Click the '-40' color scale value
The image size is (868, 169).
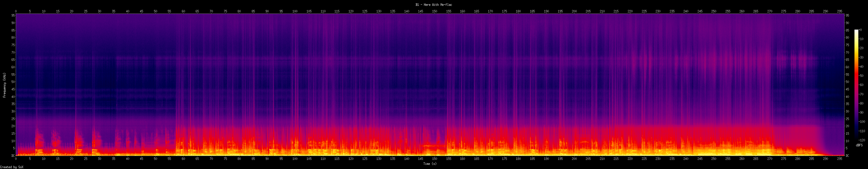pos(861,66)
